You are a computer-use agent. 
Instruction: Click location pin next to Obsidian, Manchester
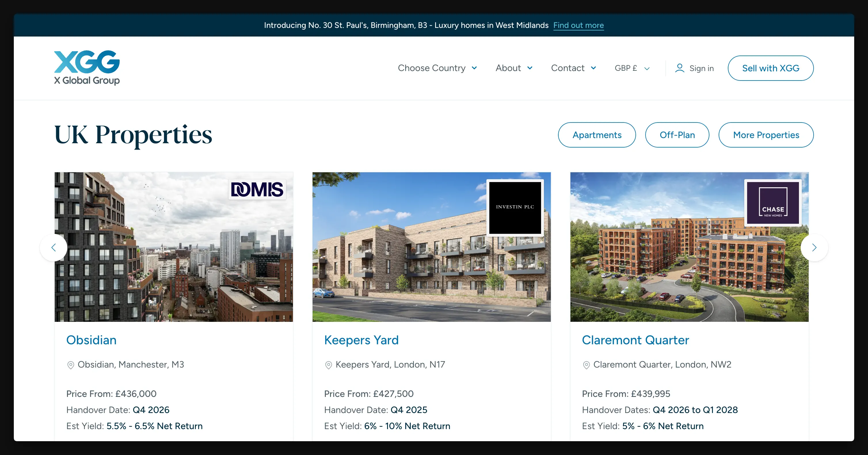(x=71, y=365)
